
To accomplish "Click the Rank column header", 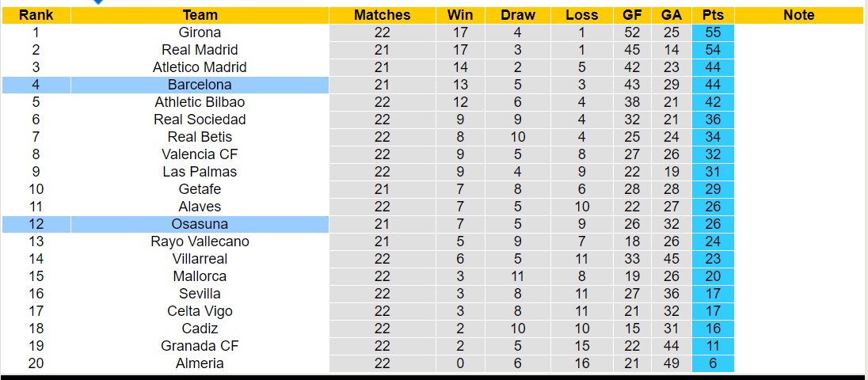I will [36, 15].
